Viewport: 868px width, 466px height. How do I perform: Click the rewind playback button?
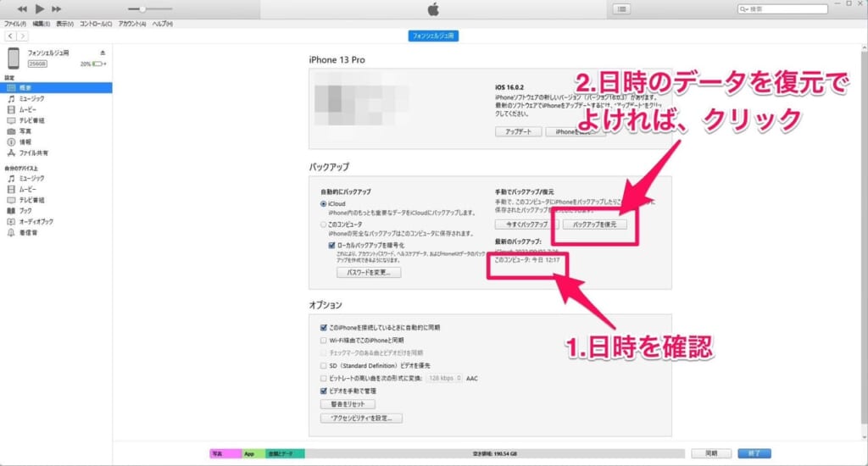pos(22,8)
